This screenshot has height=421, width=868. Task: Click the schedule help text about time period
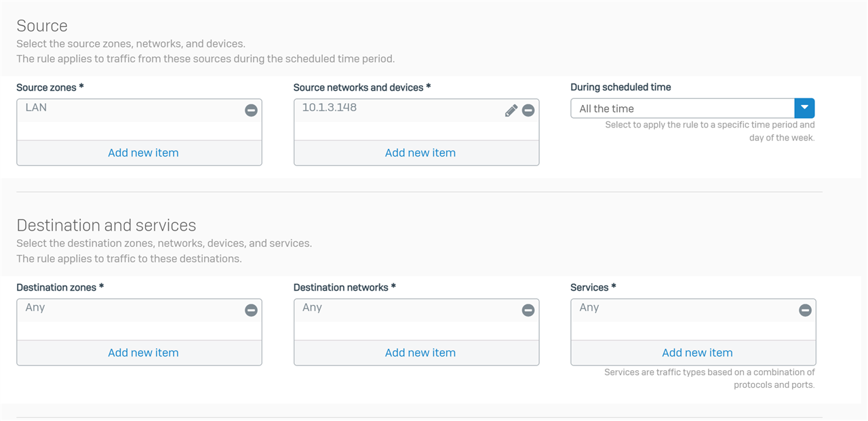point(710,131)
